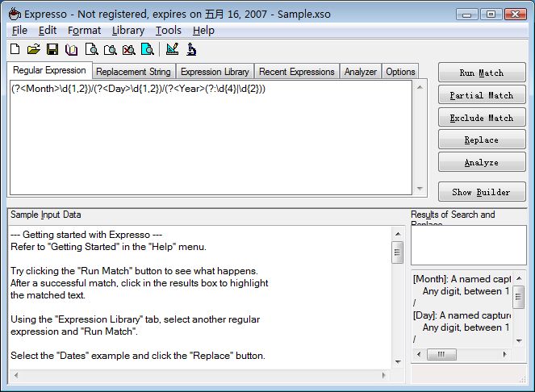
Task: Click Sample Input Data horizontal scroll left arrow
Action: pyautogui.click(x=15, y=375)
